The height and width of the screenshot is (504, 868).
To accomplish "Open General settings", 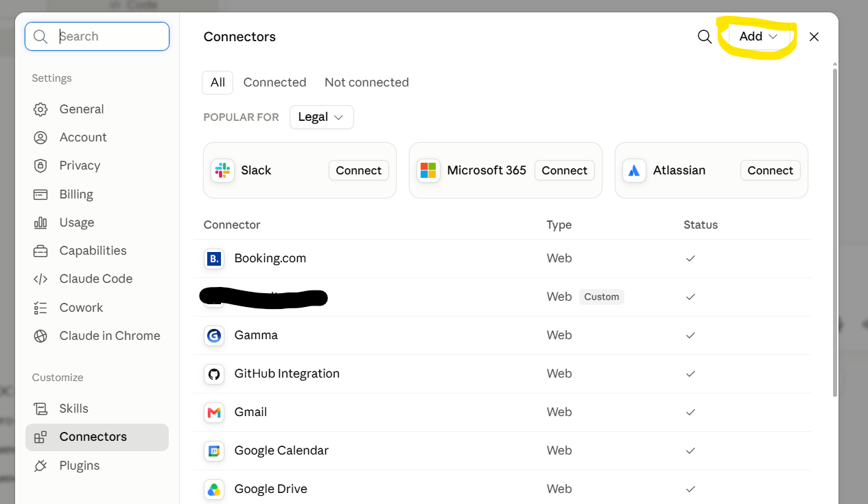I will (97, 109).
